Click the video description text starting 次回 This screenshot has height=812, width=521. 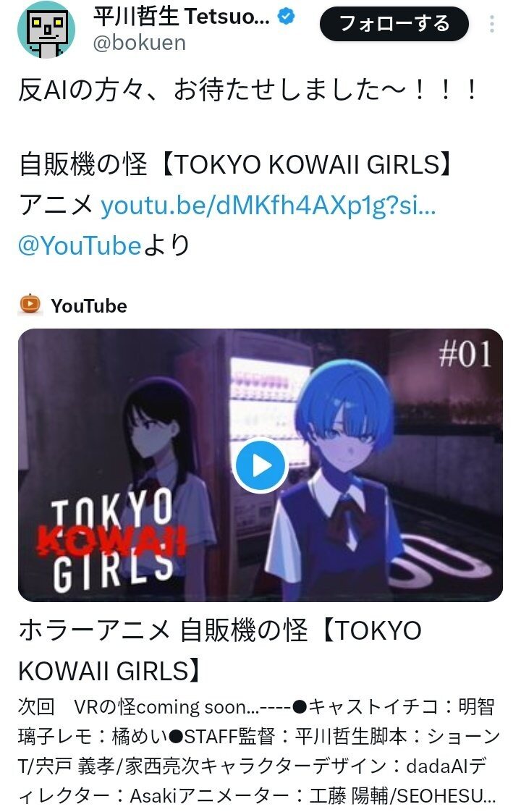tap(259, 750)
